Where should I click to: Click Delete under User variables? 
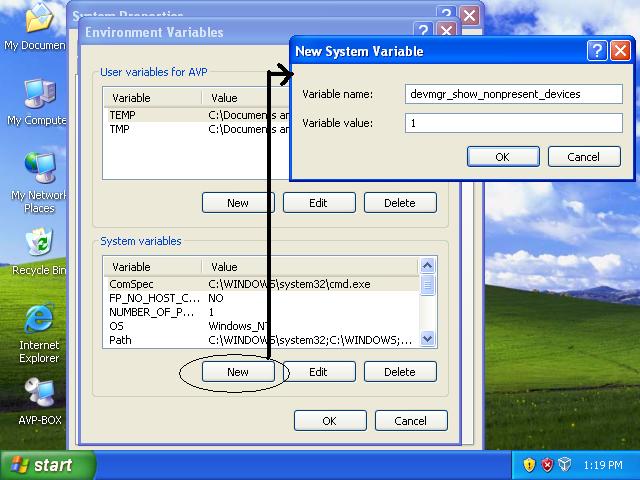pos(400,203)
